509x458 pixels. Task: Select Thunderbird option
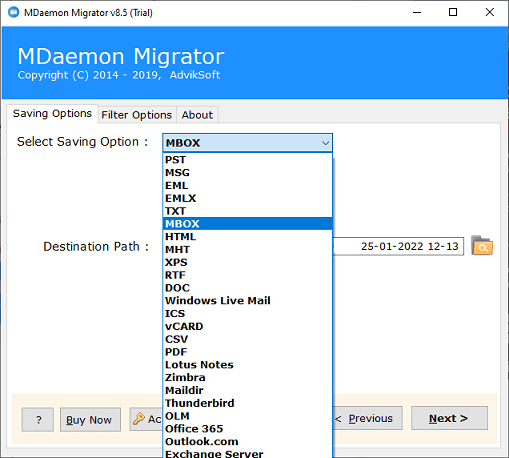coord(247,403)
